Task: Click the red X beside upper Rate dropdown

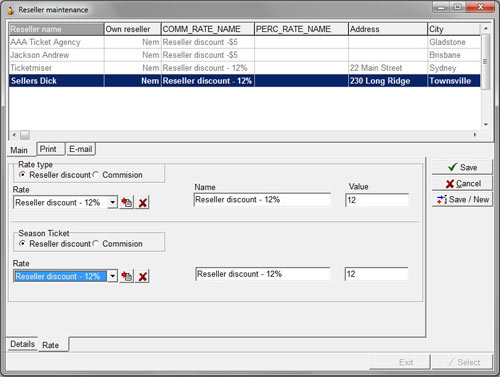Action: coord(143,203)
